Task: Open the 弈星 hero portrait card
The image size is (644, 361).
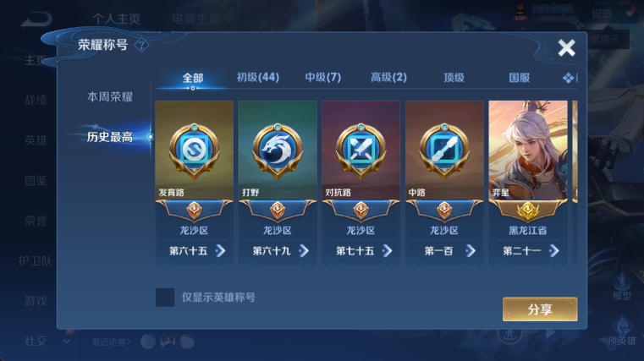Action: (528, 150)
